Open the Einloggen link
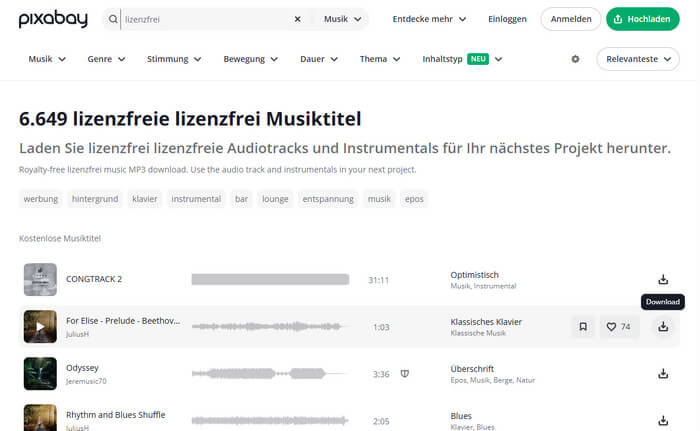The width and height of the screenshot is (700, 431). pos(507,19)
